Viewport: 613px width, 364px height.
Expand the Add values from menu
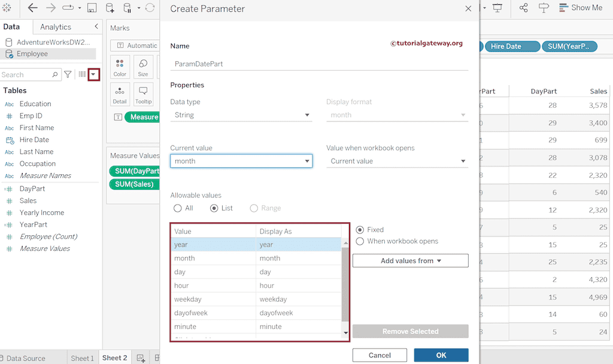click(411, 260)
